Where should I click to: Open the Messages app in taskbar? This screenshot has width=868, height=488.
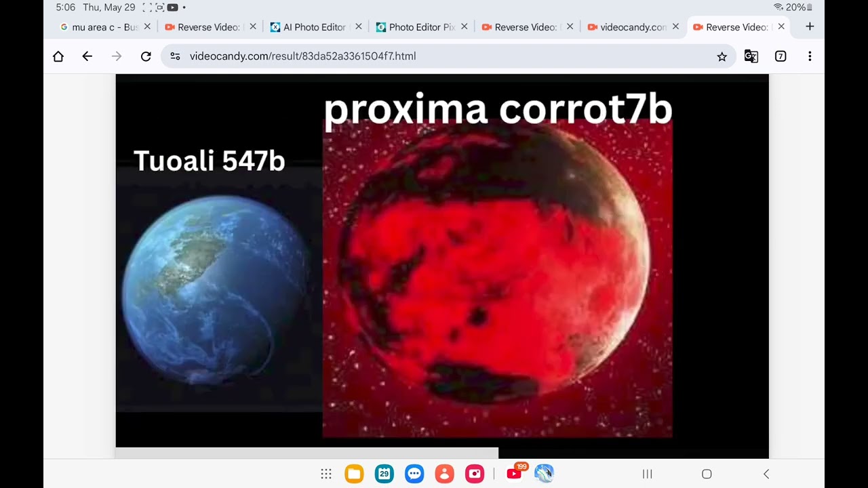coord(414,474)
